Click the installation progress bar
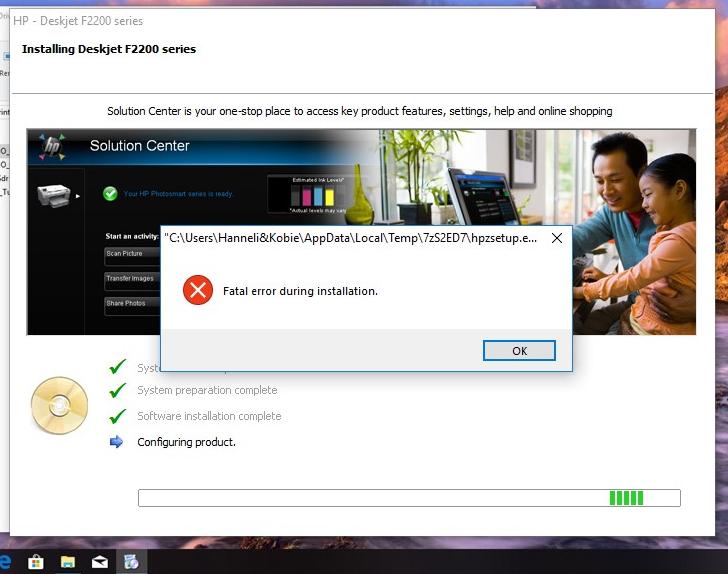The height and width of the screenshot is (574, 728). point(409,498)
